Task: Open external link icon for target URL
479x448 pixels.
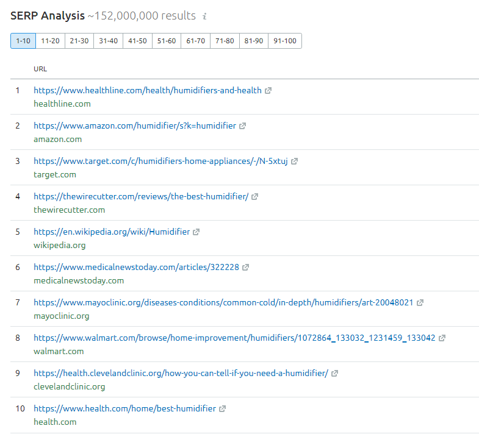Action: 294,162
